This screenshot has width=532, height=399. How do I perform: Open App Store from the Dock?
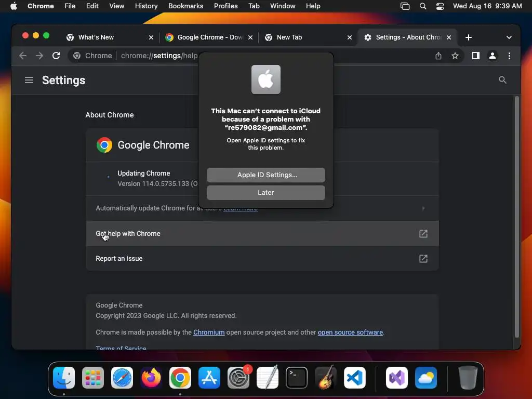coord(209,378)
